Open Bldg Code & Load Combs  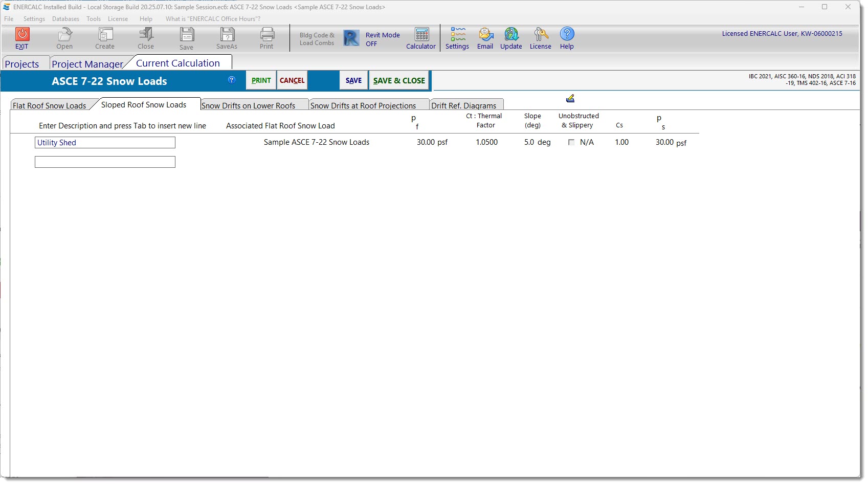317,39
